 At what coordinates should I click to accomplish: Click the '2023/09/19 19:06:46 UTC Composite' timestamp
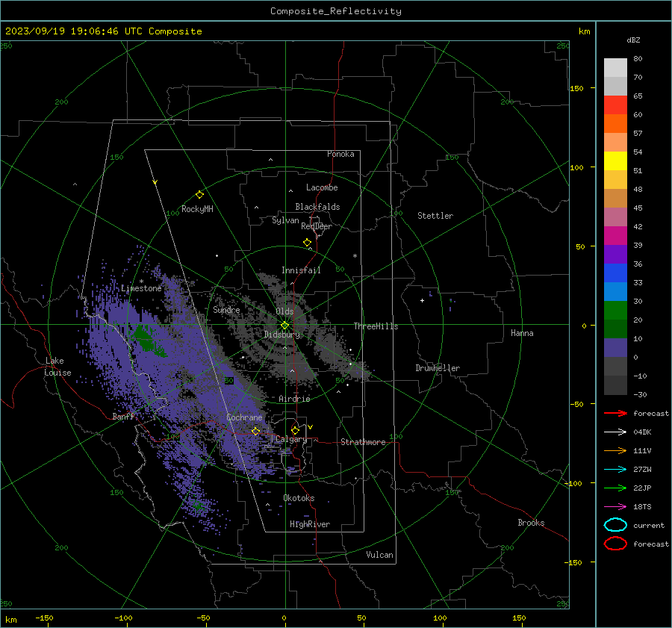(x=103, y=31)
